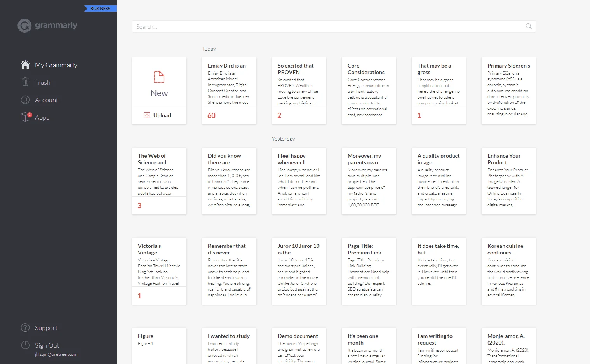Viewport: 590px width, 364px height.
Task: Open "That may be a gross" document
Action: click(x=439, y=91)
